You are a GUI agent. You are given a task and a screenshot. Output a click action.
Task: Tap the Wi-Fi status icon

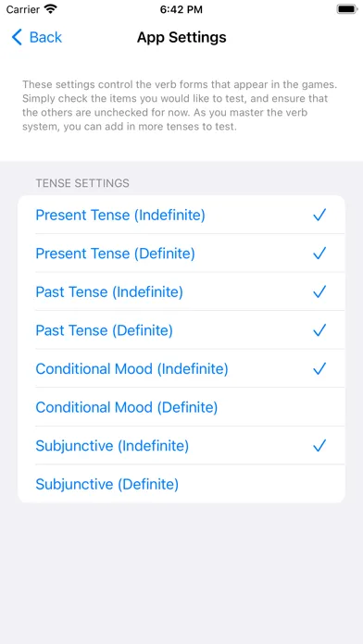[x=51, y=9]
